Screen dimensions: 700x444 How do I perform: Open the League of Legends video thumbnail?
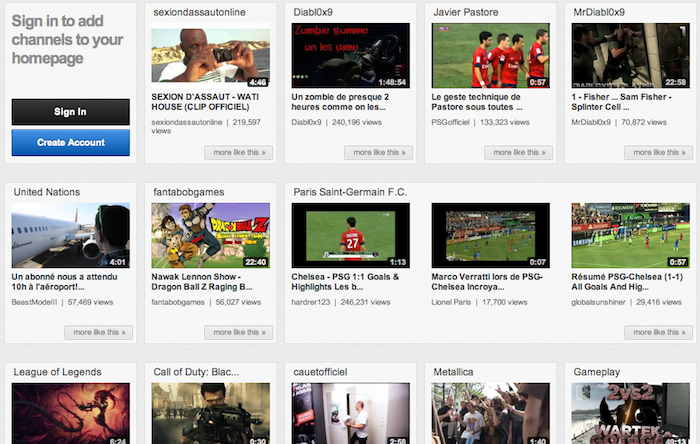point(71,413)
